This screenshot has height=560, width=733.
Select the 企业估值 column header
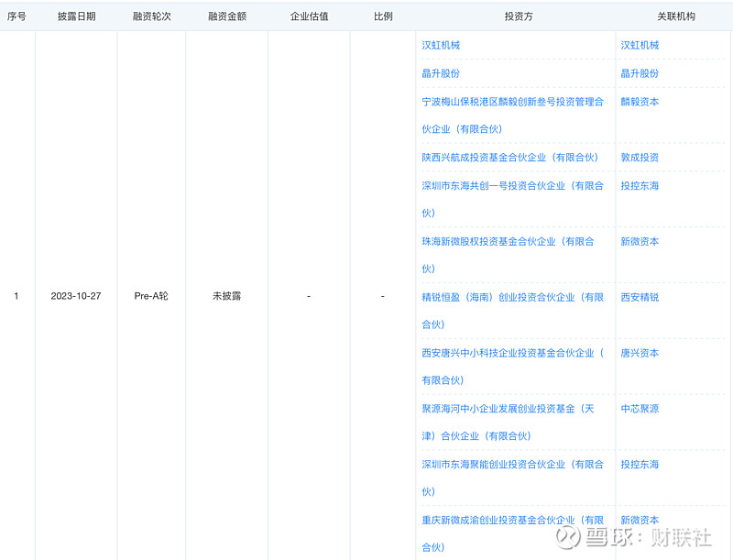click(309, 16)
